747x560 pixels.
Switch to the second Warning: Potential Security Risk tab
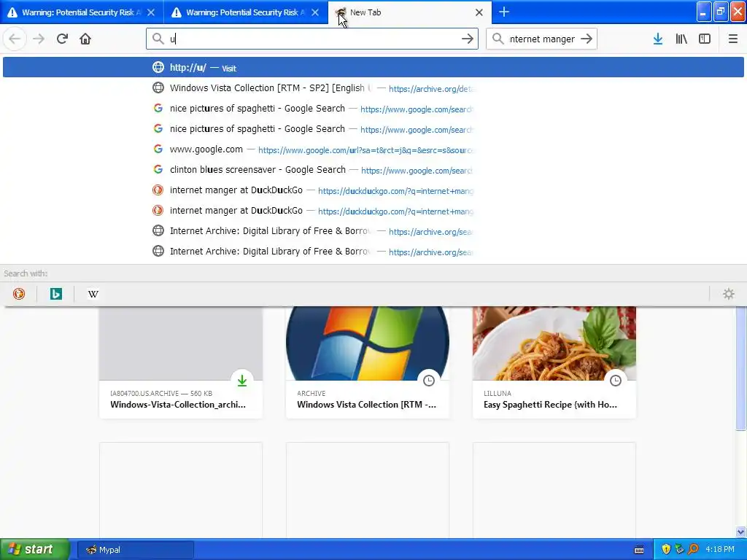tap(246, 12)
